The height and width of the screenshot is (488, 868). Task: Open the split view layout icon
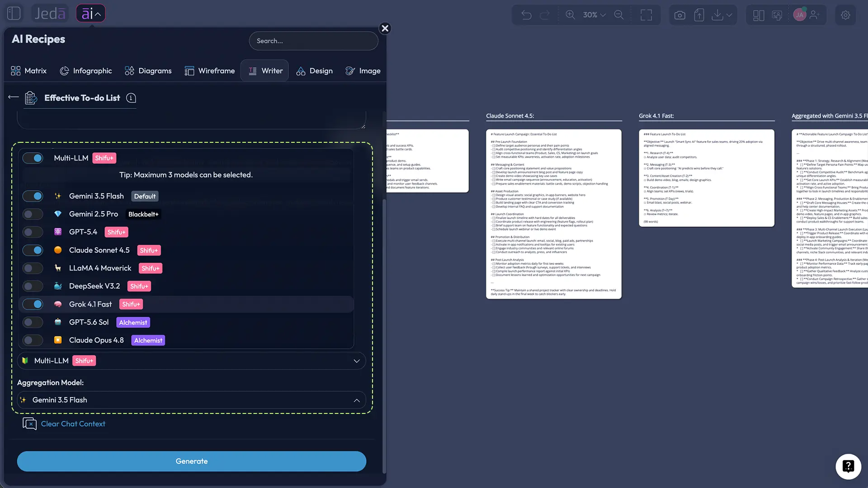click(x=759, y=15)
